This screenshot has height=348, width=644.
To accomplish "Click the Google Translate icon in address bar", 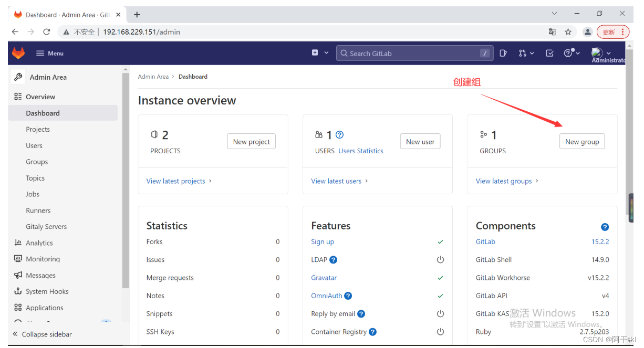I will point(552,31).
